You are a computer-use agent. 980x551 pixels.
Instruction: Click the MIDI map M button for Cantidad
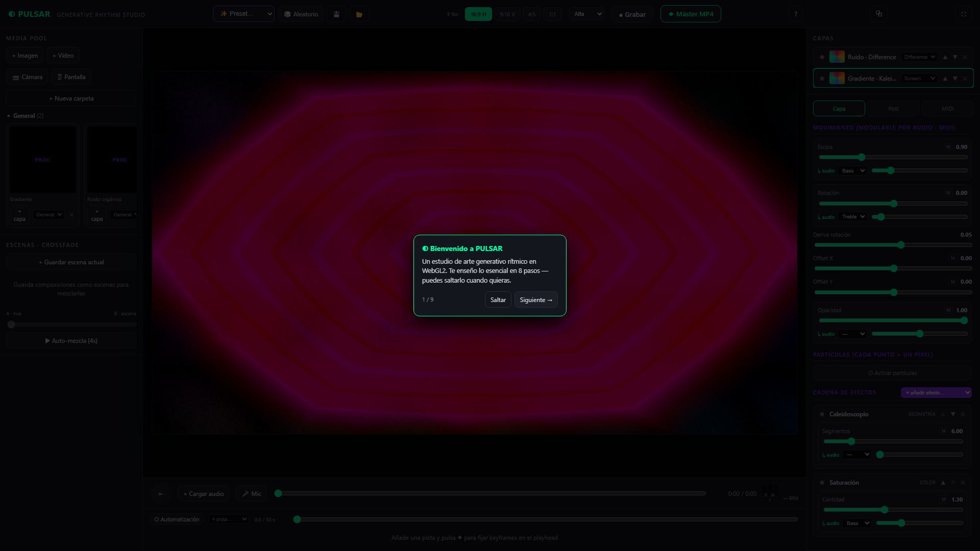pyautogui.click(x=944, y=499)
